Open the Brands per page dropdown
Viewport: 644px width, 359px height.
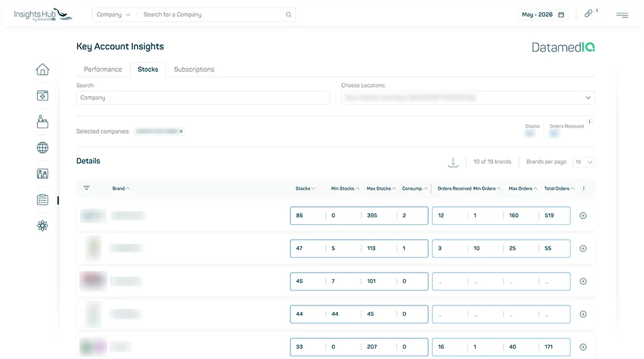coord(583,162)
